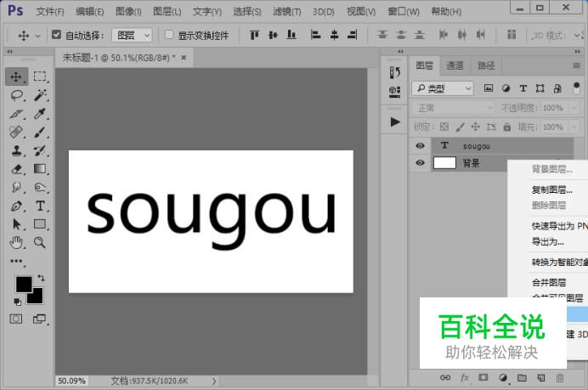Open the 文件(F) menu

50,12
